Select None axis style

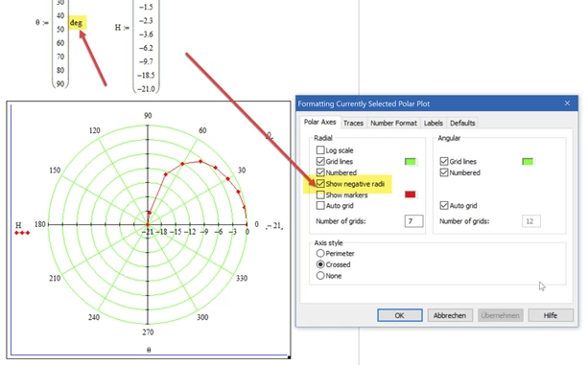(320, 276)
